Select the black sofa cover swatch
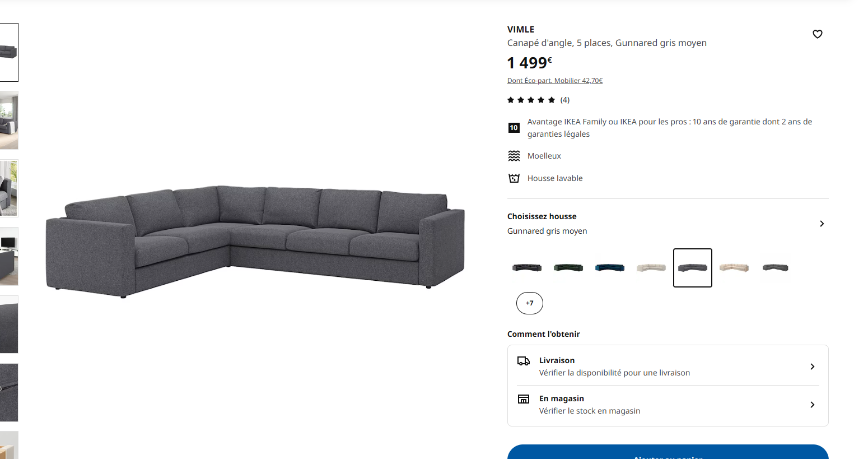The height and width of the screenshot is (459, 868). pos(527,268)
